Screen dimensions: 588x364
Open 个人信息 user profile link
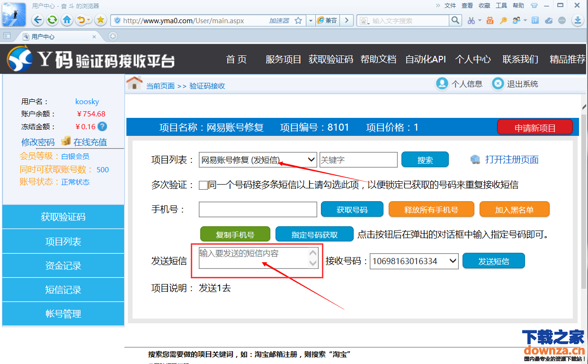[459, 84]
